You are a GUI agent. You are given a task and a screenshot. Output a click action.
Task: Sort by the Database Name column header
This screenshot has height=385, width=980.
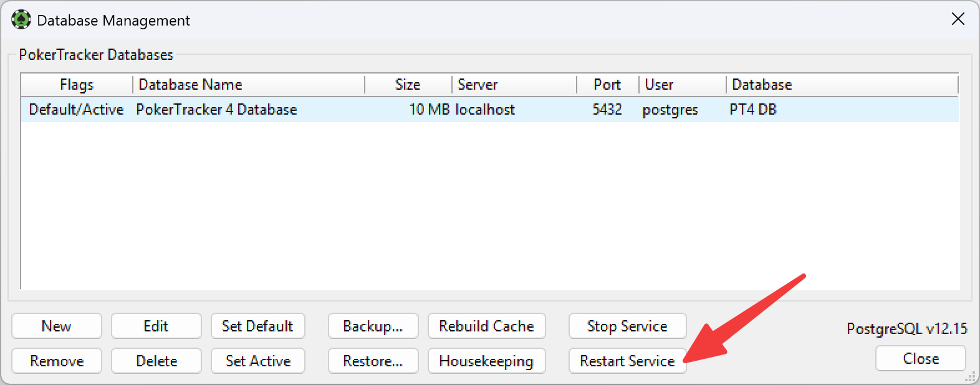coord(249,85)
